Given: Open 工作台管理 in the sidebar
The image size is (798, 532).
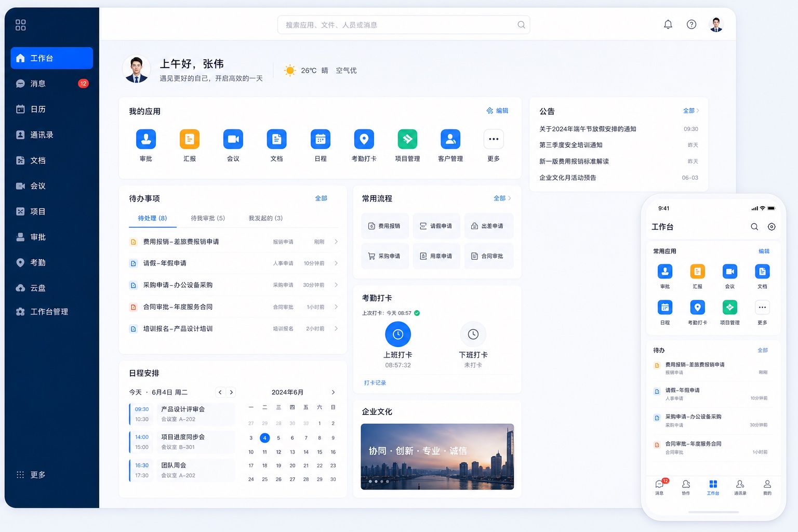Looking at the screenshot, I should [51, 312].
